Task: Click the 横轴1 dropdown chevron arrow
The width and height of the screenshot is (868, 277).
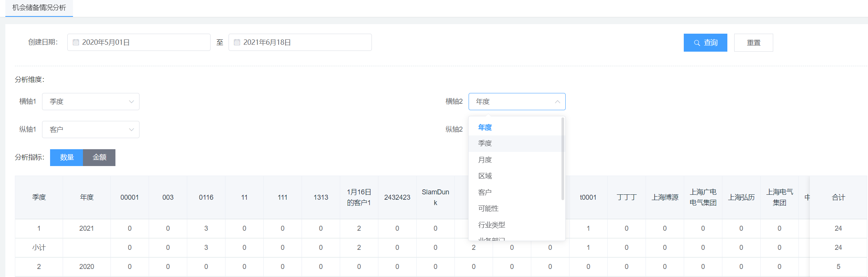Action: click(131, 102)
